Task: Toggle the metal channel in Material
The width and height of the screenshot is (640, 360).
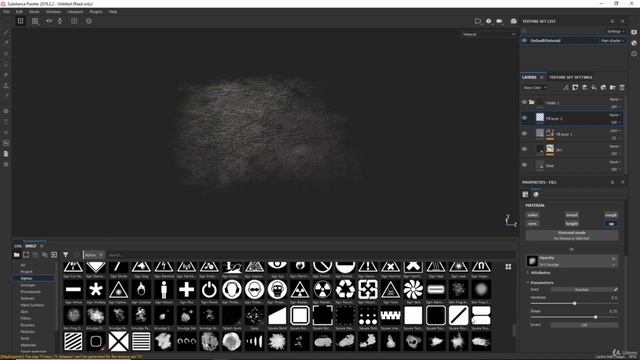Action: coord(572,215)
